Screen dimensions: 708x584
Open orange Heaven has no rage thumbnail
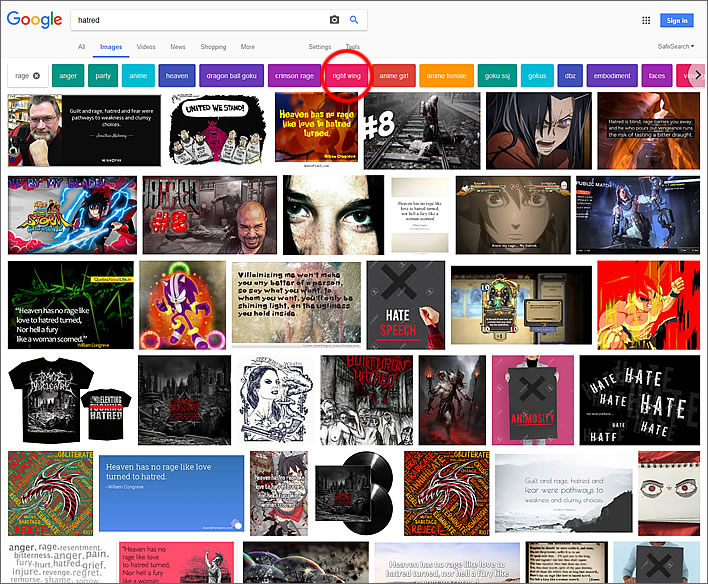click(317, 127)
